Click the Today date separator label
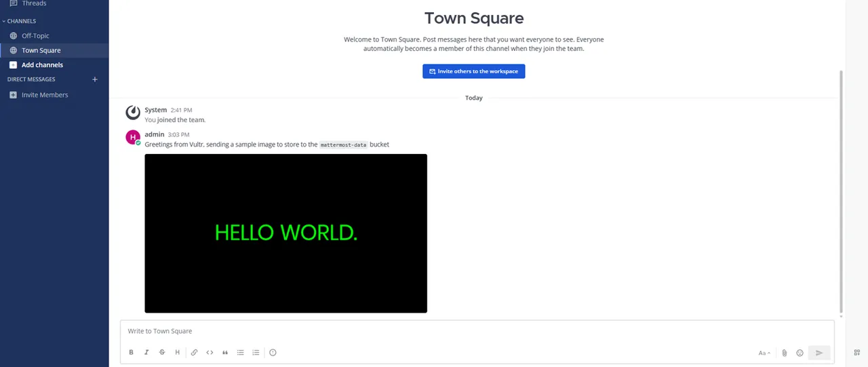Viewport: 868px width, 367px height. coord(474,98)
